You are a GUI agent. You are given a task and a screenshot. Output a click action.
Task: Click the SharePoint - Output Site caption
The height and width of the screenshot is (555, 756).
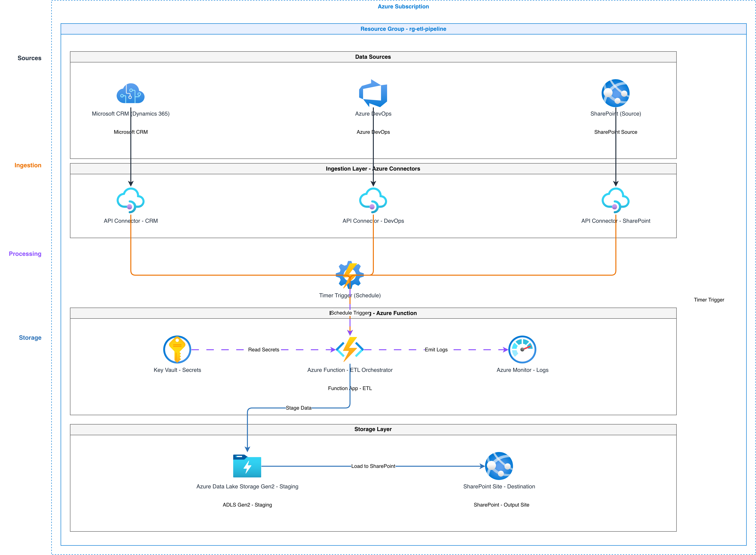(x=501, y=505)
